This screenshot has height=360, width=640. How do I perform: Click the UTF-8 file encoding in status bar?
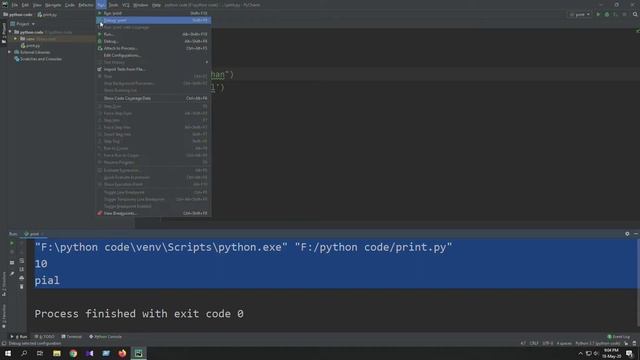(548, 344)
